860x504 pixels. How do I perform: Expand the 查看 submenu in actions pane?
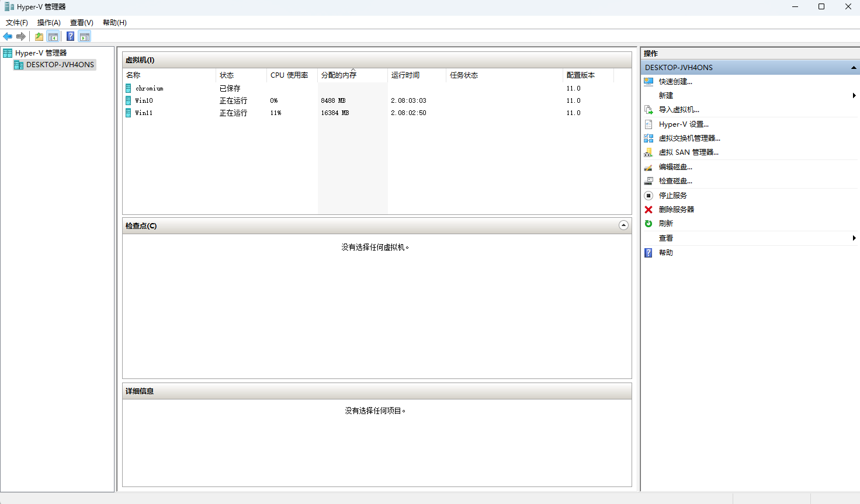click(x=854, y=238)
